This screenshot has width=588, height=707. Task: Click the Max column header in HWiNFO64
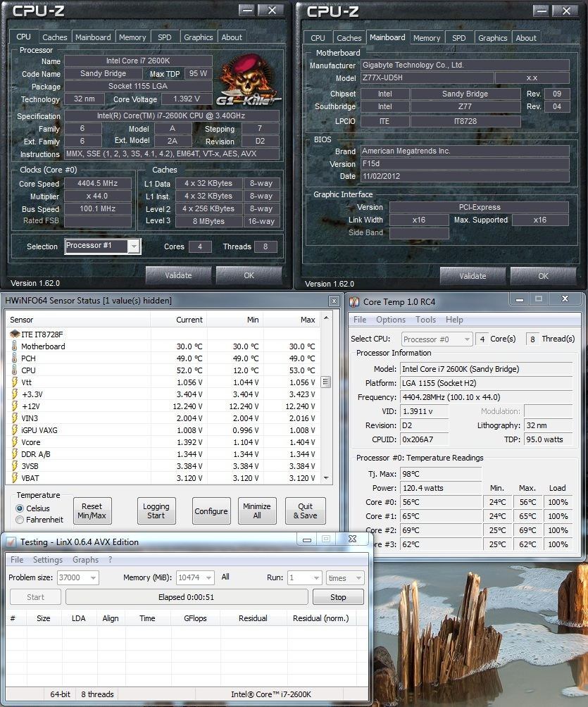[292, 320]
